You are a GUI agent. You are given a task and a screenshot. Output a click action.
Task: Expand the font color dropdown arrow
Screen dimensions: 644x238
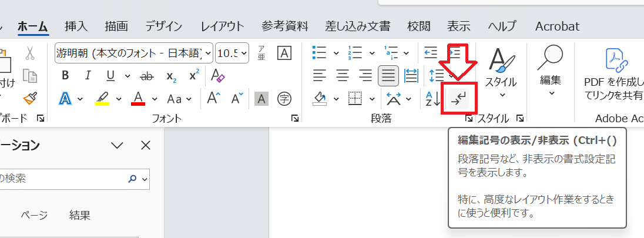click(x=155, y=99)
